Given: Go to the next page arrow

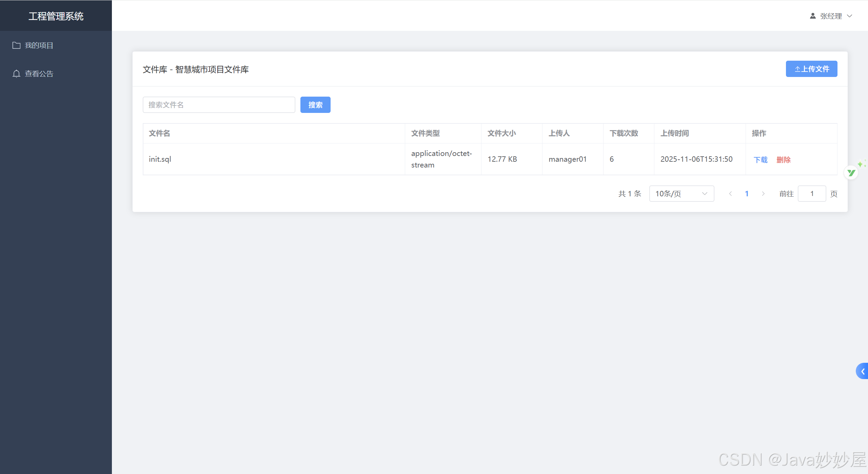Looking at the screenshot, I should [x=763, y=194].
